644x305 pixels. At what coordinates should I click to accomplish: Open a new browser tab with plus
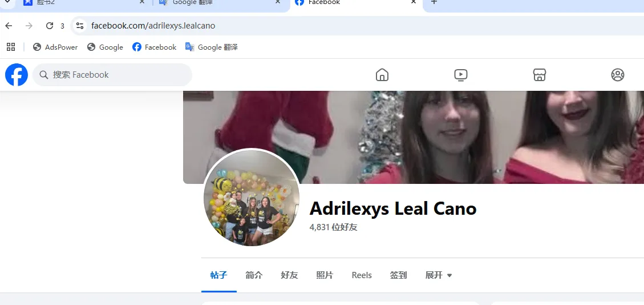[434, 2]
